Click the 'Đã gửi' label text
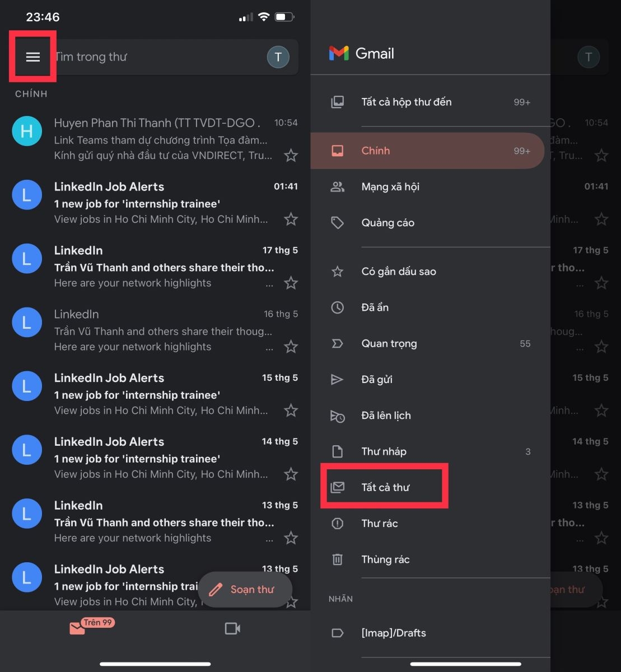The width and height of the screenshot is (621, 672). (x=377, y=380)
